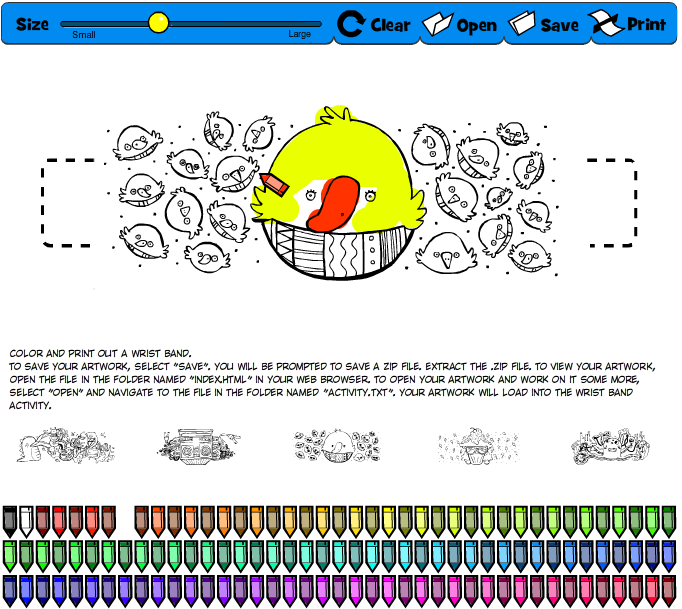This screenshot has height=609, width=682.
Task: Load the dinosaur wrist band thumbnail
Action: [x=65, y=445]
